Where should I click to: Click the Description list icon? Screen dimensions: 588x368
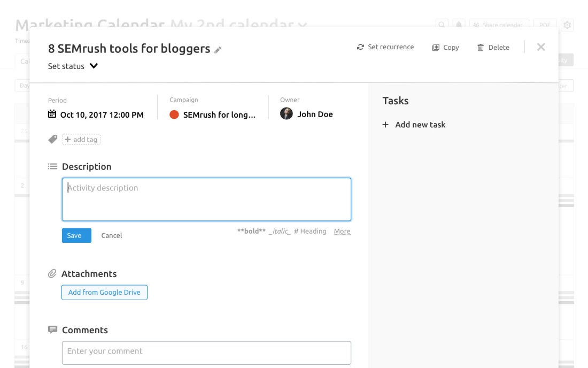coord(52,166)
